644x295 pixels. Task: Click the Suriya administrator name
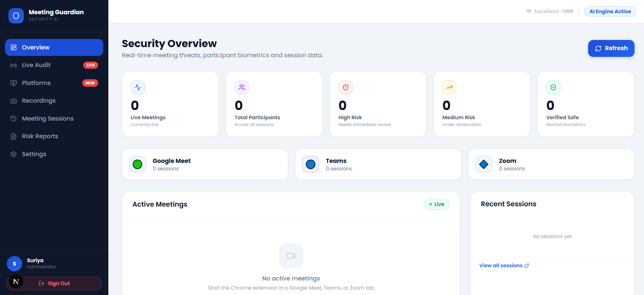35,260
